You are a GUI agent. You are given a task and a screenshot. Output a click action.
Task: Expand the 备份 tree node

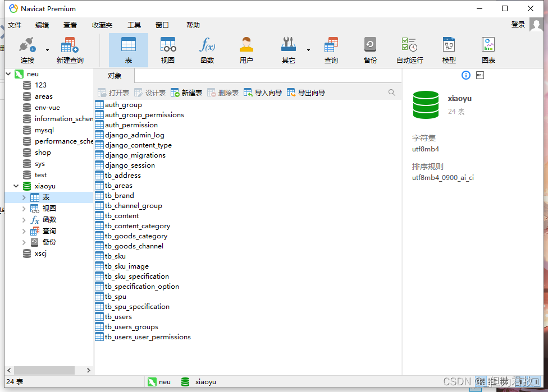point(24,242)
